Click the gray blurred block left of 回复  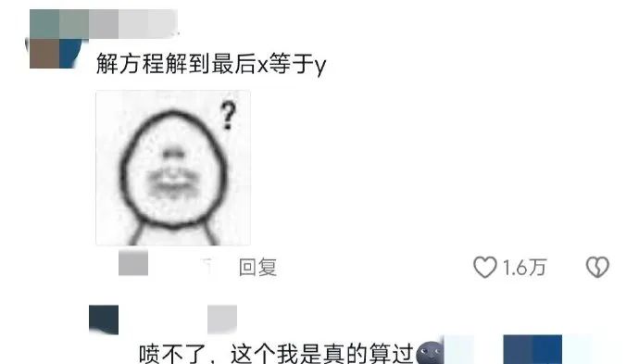pos(133,263)
